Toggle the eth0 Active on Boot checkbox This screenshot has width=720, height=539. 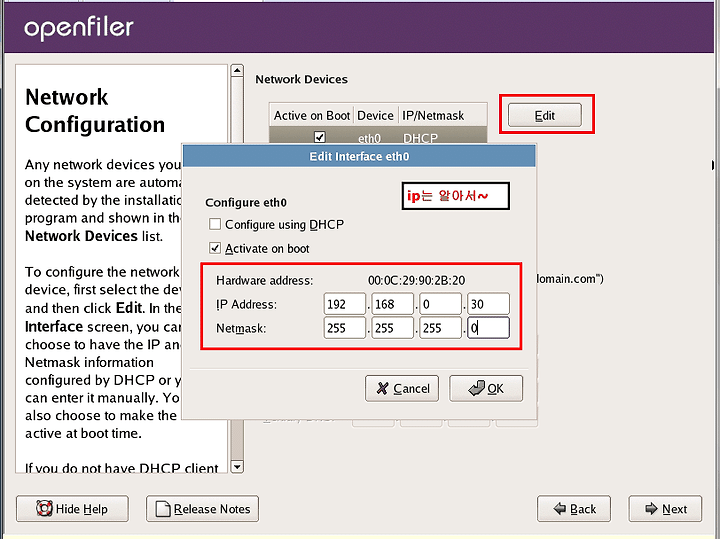pos(320,137)
